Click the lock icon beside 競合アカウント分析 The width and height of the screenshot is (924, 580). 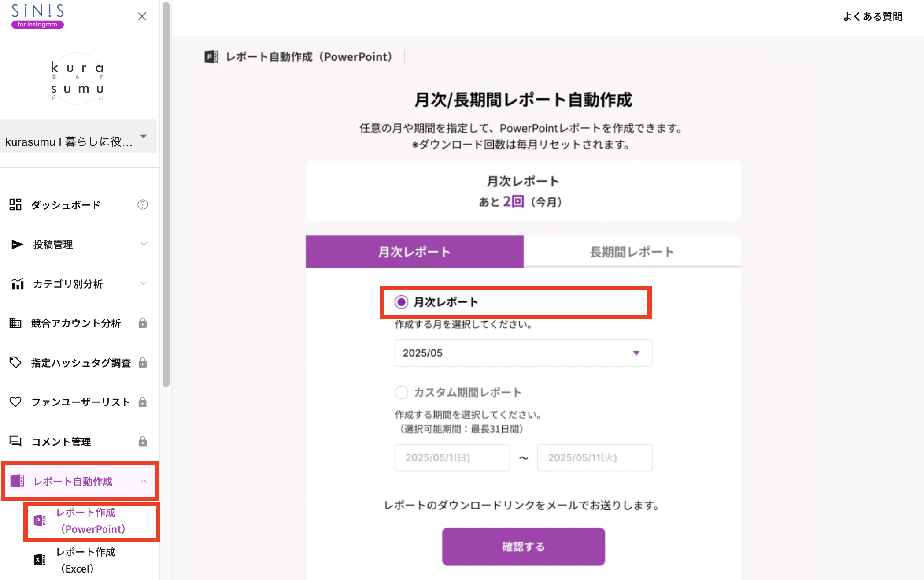click(x=142, y=323)
